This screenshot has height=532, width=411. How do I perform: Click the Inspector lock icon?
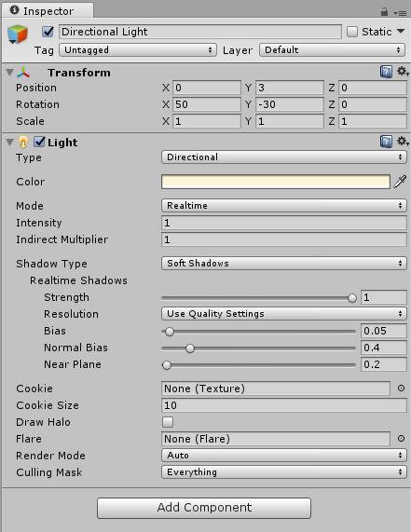[384, 12]
